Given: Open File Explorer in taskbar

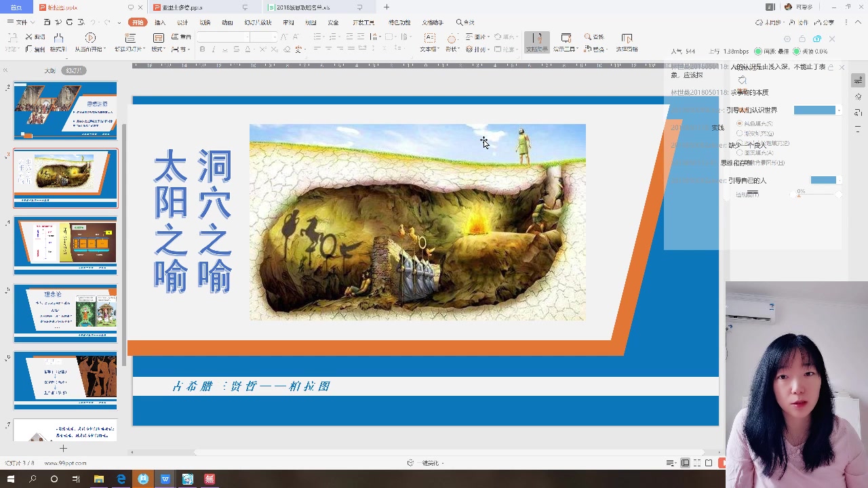Looking at the screenshot, I should 99,479.
